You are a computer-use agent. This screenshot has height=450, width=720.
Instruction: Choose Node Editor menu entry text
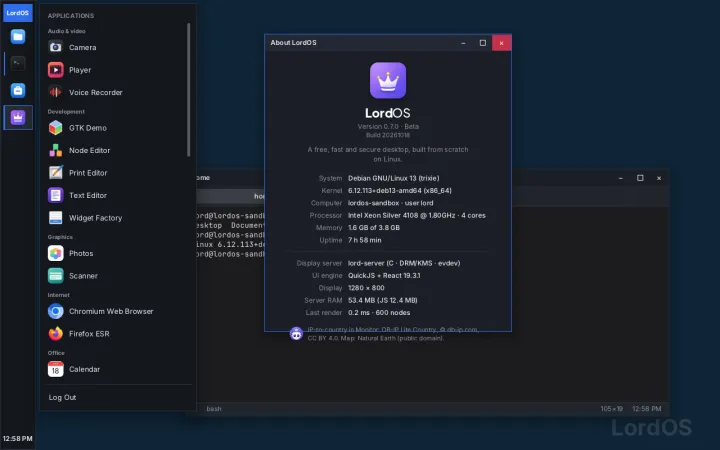pyautogui.click(x=90, y=151)
